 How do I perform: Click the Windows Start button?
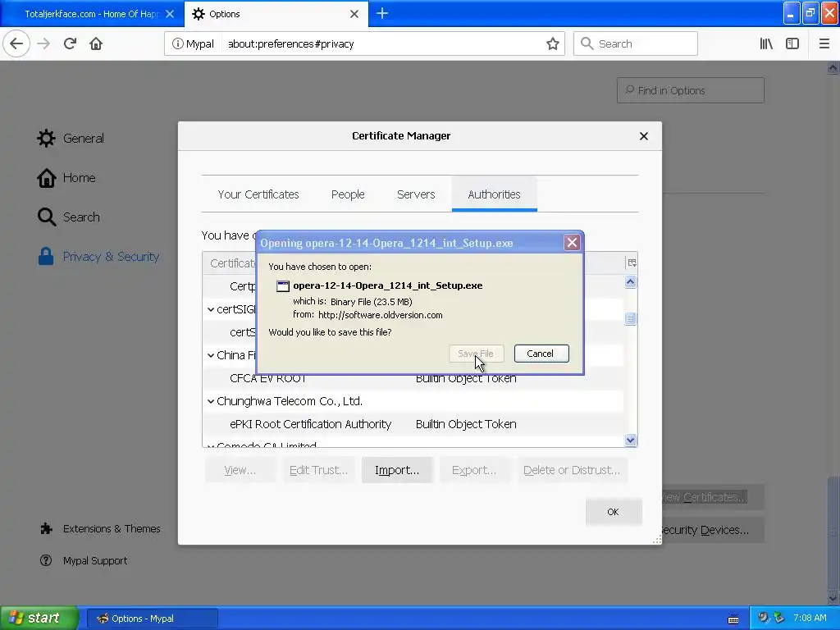(39, 619)
